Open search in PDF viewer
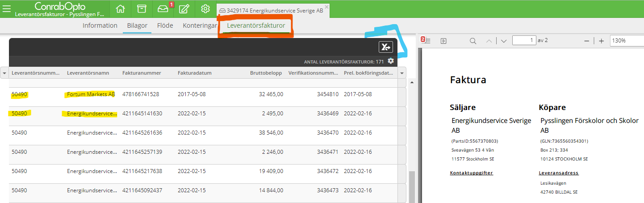This screenshot has width=644, height=203. click(x=473, y=41)
